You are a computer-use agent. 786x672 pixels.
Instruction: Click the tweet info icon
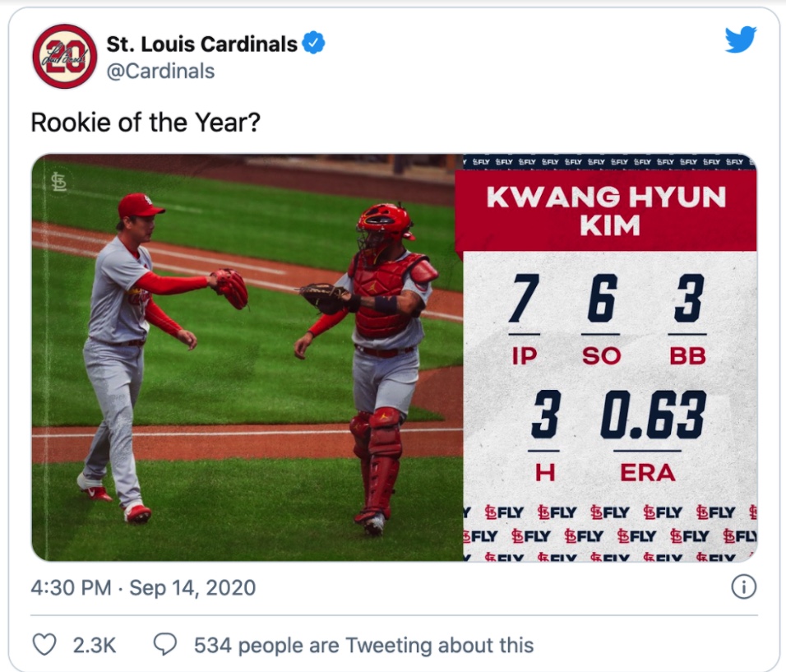743,587
